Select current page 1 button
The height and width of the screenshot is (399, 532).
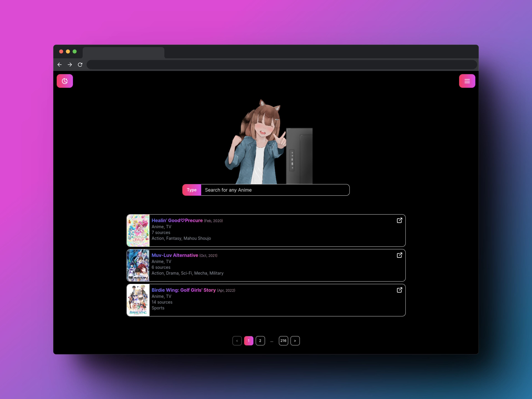click(x=248, y=341)
